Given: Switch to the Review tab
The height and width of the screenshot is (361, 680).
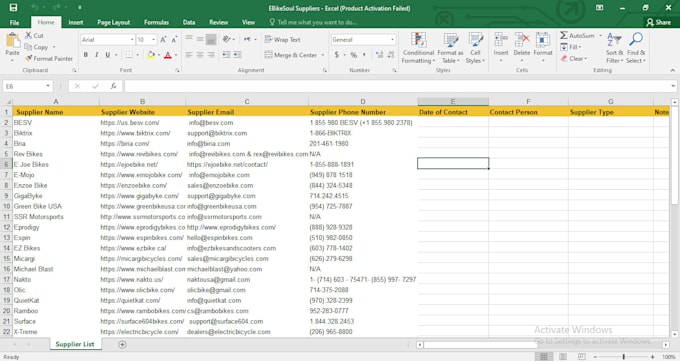Looking at the screenshot, I should (x=219, y=22).
